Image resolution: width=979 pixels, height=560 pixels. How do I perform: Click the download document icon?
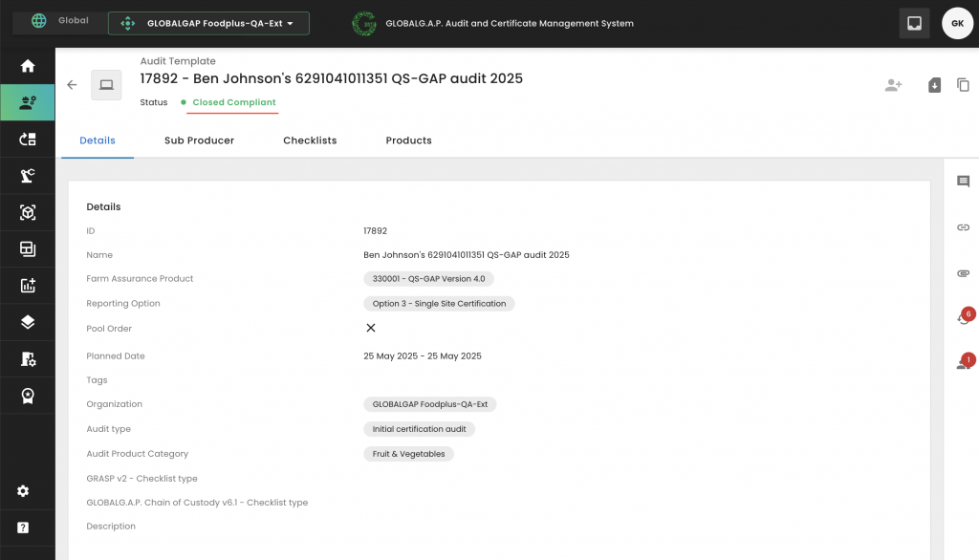click(x=934, y=85)
